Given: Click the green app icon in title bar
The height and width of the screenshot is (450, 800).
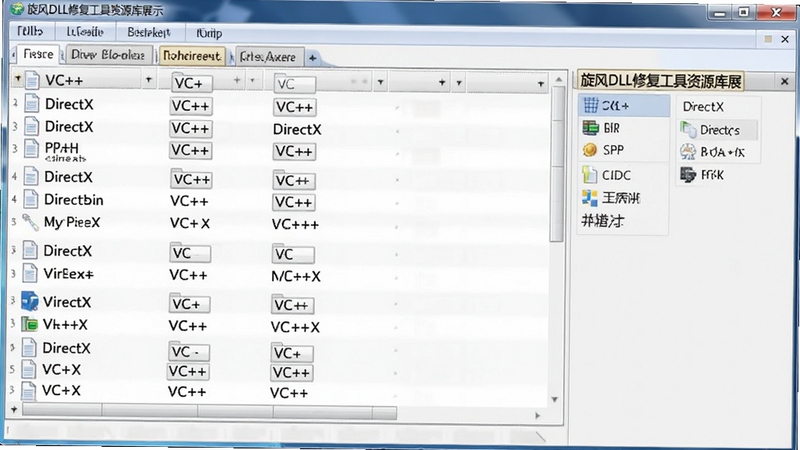Looking at the screenshot, I should pyautogui.click(x=16, y=9).
